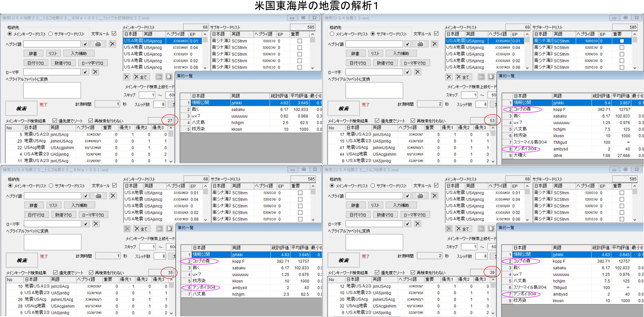Open keyboard icon in window ending 8Mar001.sea
This screenshot has height=317, width=644.
tap(99, 196)
